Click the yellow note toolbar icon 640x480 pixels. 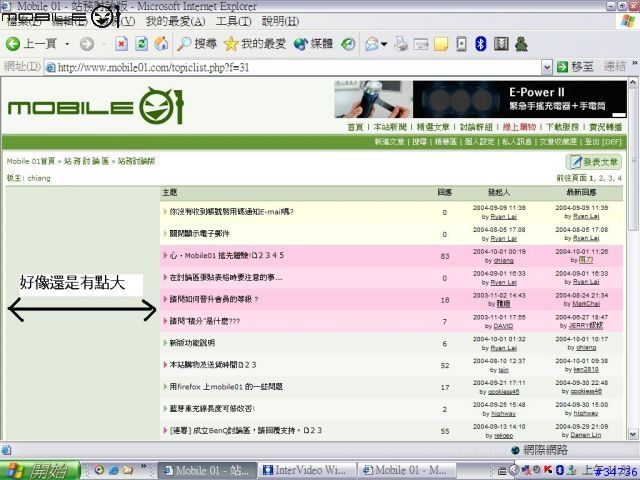pos(441,44)
